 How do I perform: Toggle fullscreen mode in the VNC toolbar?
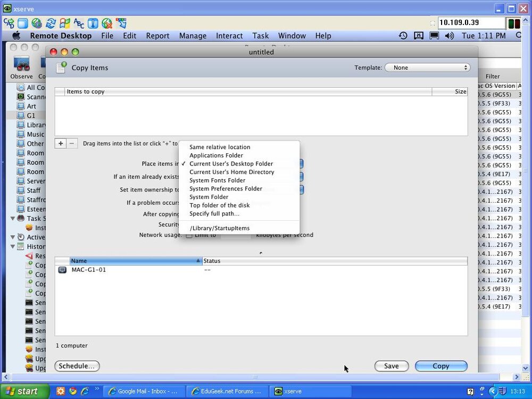(x=23, y=23)
